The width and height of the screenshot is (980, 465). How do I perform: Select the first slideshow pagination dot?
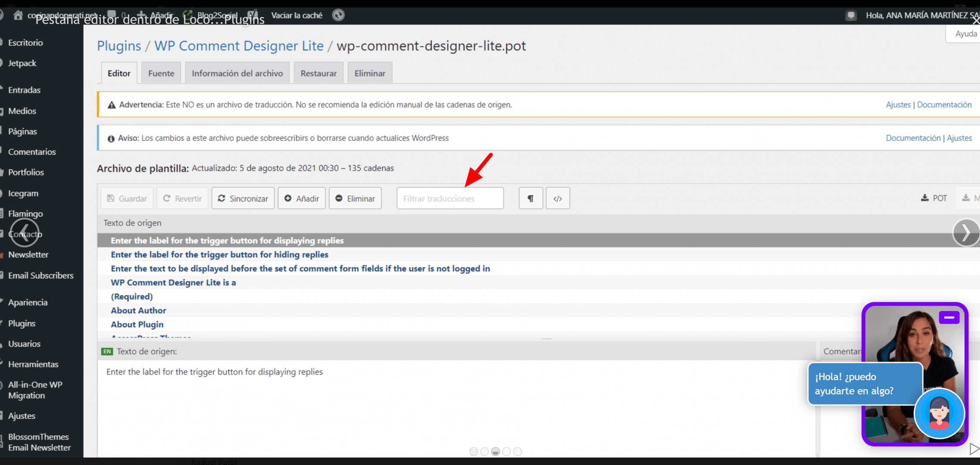(x=473, y=451)
